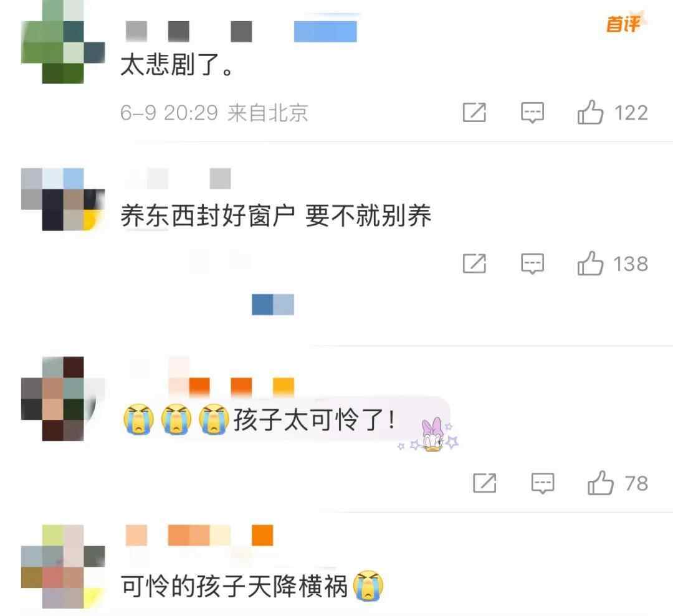The image size is (673, 616).
Task: Tap the Daisy Duck bubble decoration
Action: coord(431,435)
